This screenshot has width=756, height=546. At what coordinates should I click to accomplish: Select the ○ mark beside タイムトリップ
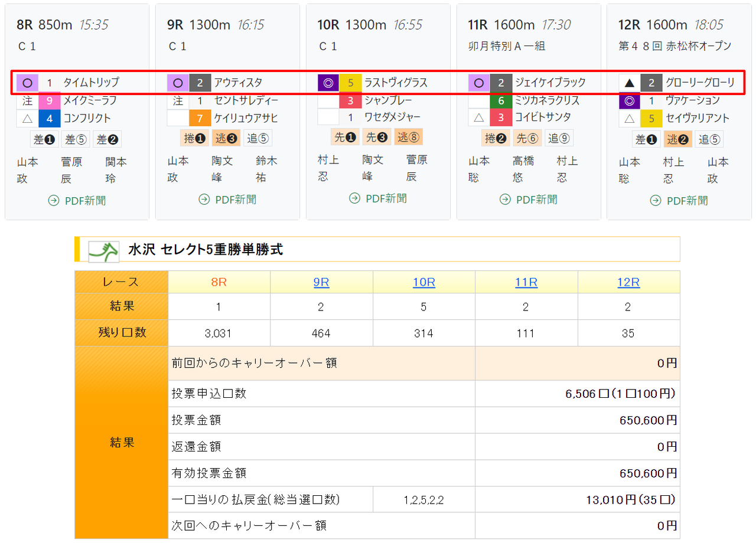(27, 83)
